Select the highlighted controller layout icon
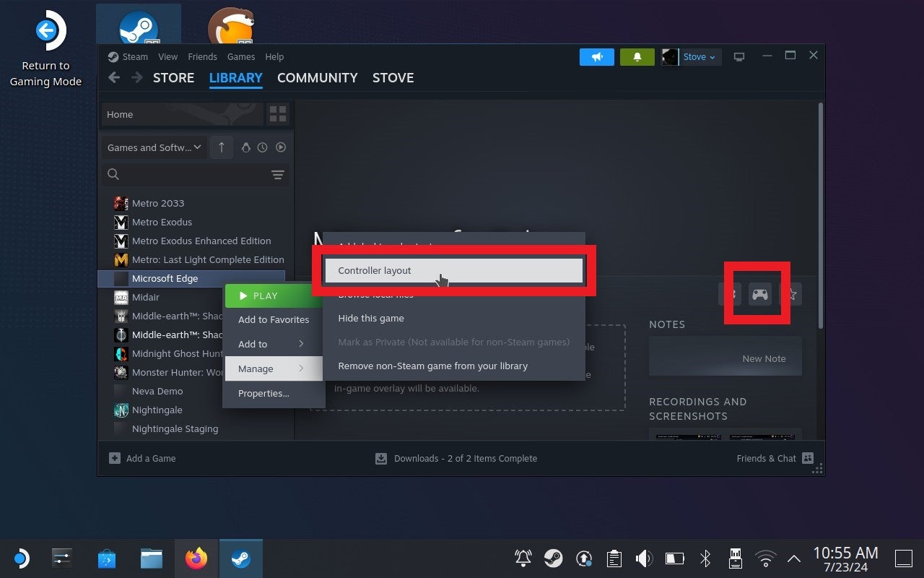Screen dimensions: 924x578 pyautogui.click(x=760, y=294)
